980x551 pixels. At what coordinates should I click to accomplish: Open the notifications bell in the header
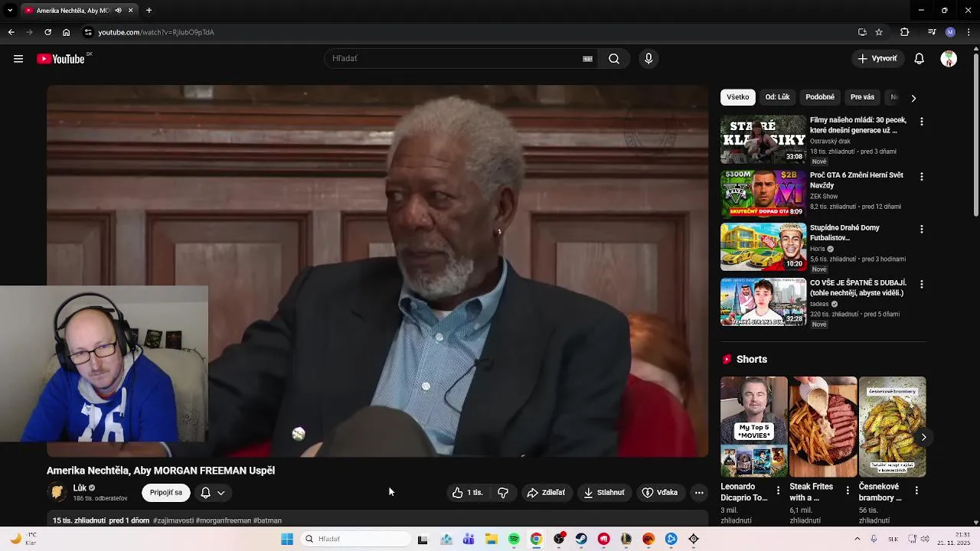(x=920, y=59)
